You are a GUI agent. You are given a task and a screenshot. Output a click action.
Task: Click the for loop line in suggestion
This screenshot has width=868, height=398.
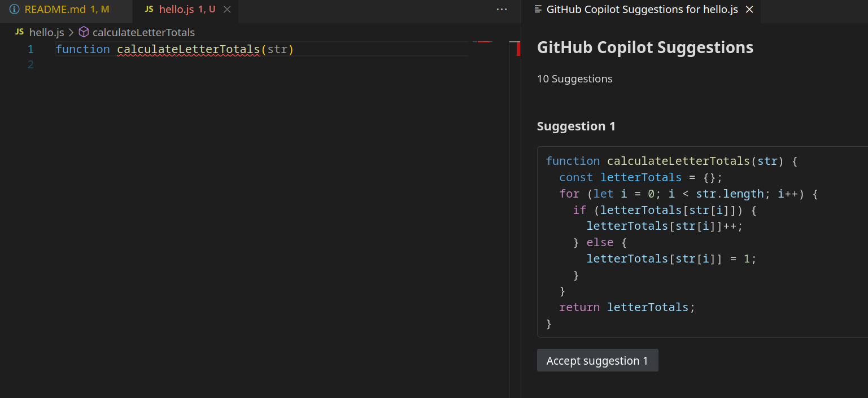(688, 194)
